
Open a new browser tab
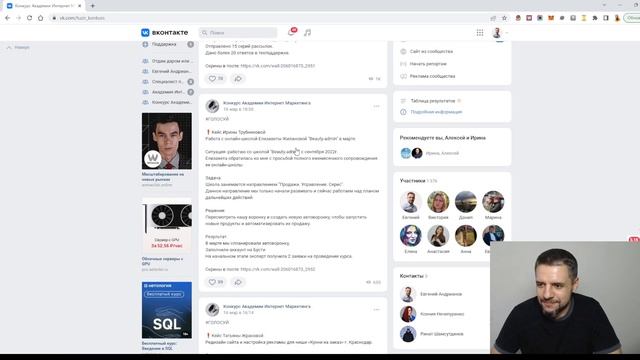tap(93, 6)
